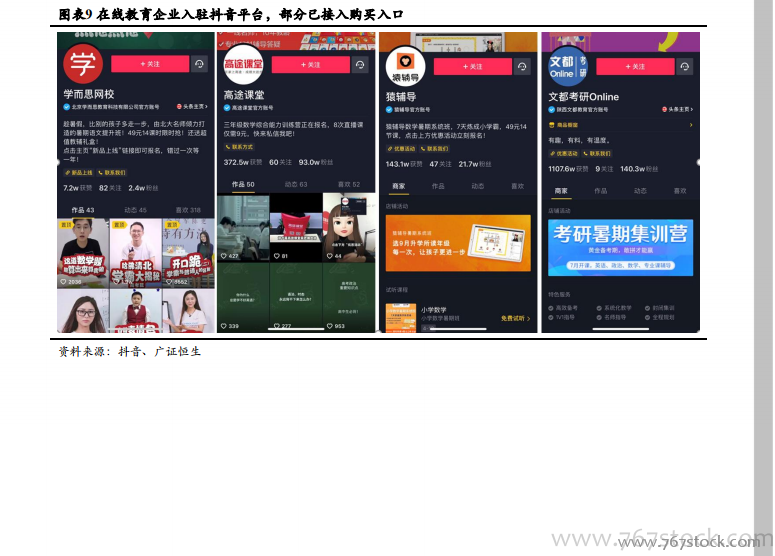Screen dimensions: 775x556
Task: Tap the 文都考研Online profile avatar
Action: 568,67
